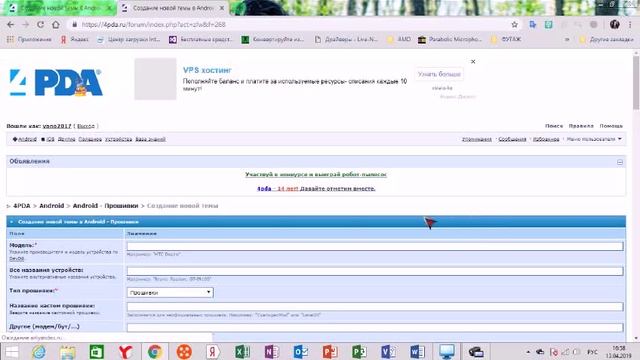Open the Parabolic Micropho... bookmark

click(x=450, y=40)
